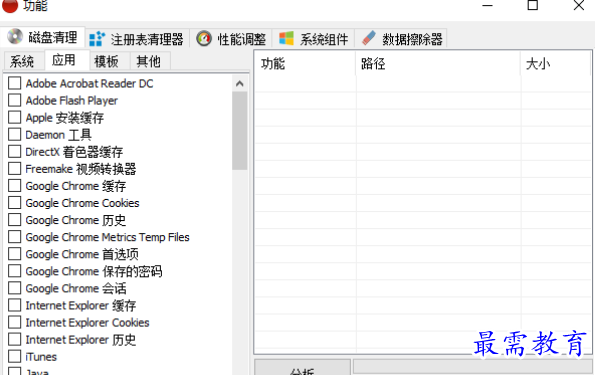Check the Adobe Flash Player checkbox
The width and height of the screenshot is (595, 375).
(x=14, y=100)
